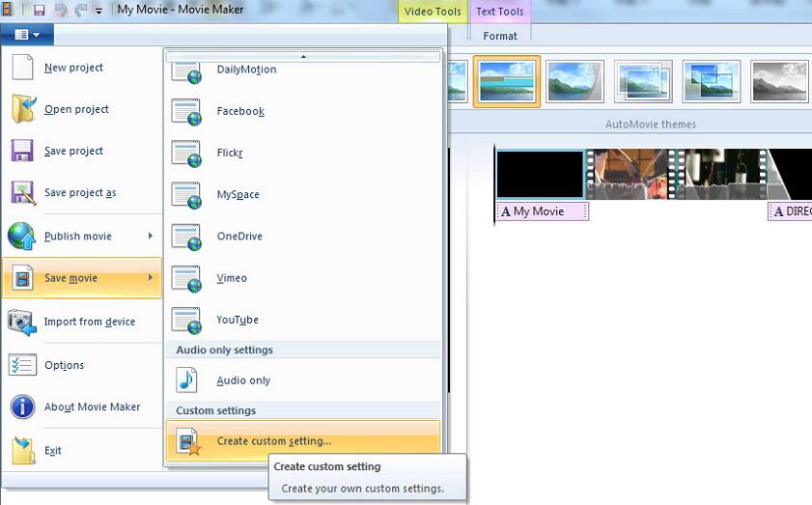Click the Audio only music note icon
The image size is (812, 505).
coord(186,380)
